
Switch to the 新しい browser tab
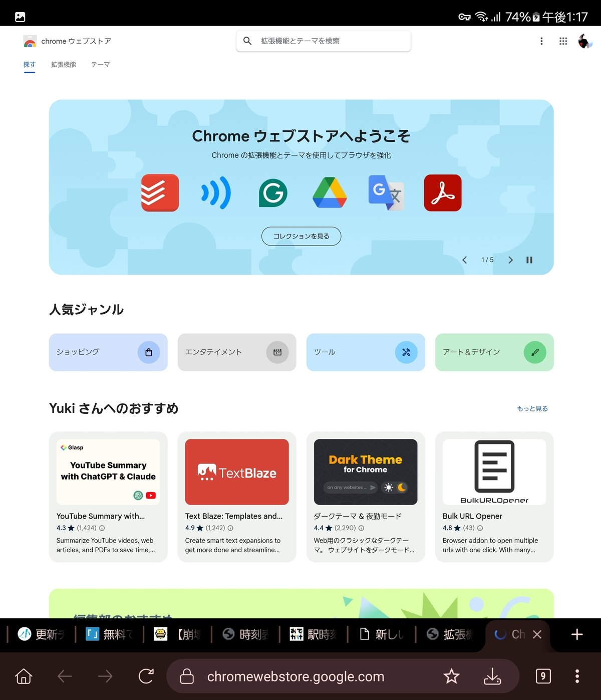point(382,634)
